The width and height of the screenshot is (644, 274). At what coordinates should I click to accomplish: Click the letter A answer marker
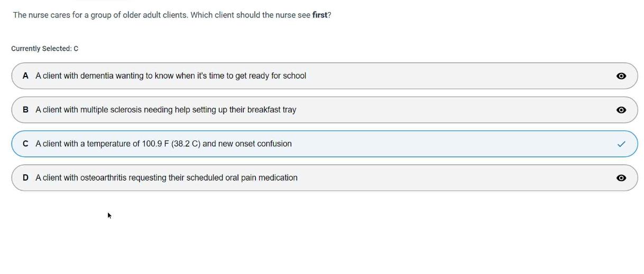tap(25, 76)
